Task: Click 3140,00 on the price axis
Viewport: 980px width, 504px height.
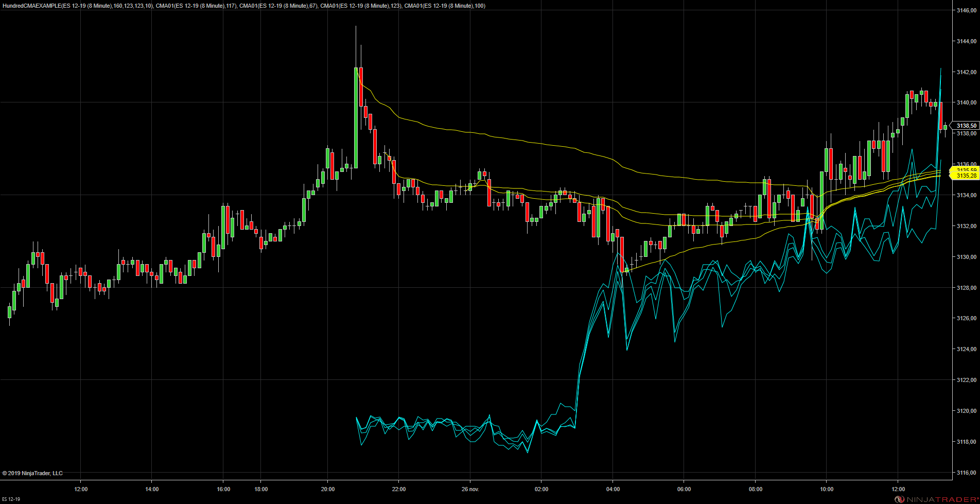Action: [966, 102]
